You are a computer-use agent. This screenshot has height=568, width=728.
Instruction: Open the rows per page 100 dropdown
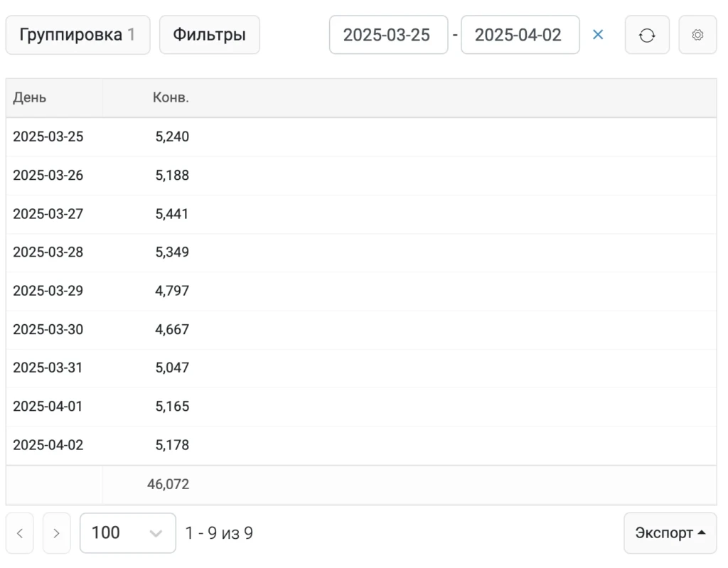pyautogui.click(x=128, y=533)
